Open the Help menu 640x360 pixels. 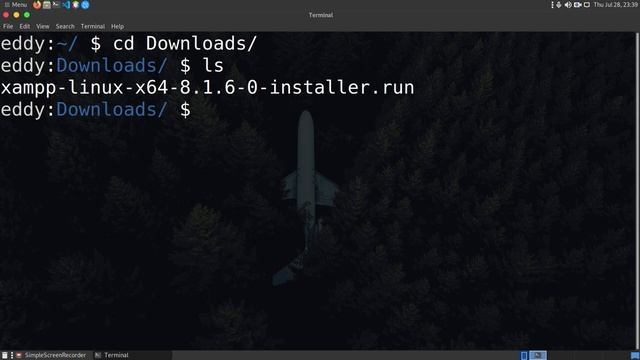(117, 27)
